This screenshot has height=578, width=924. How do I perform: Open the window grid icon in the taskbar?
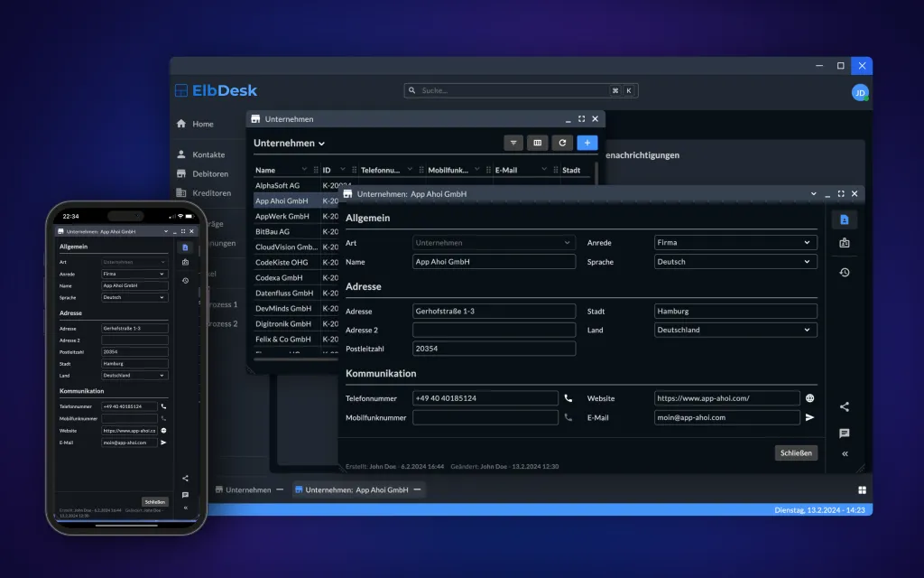point(862,490)
